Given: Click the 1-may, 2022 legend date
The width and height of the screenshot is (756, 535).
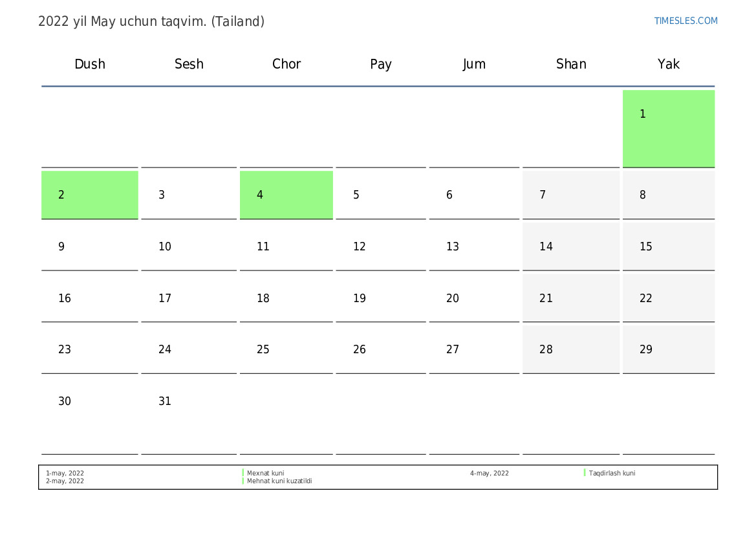Looking at the screenshot, I should (65, 474).
